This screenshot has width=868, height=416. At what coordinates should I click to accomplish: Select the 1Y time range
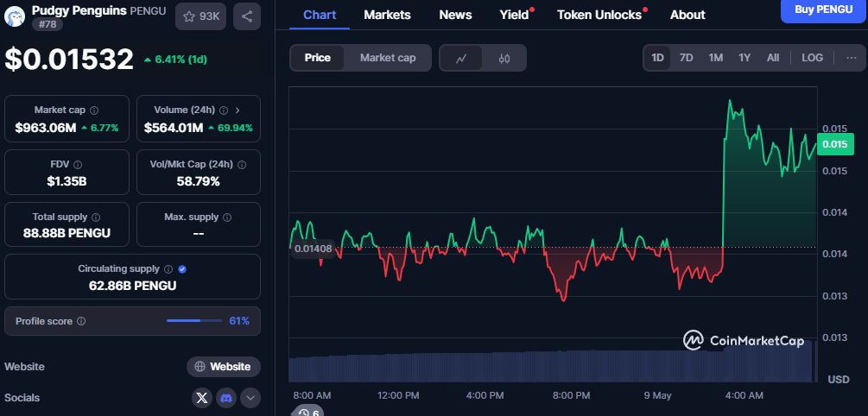point(744,58)
